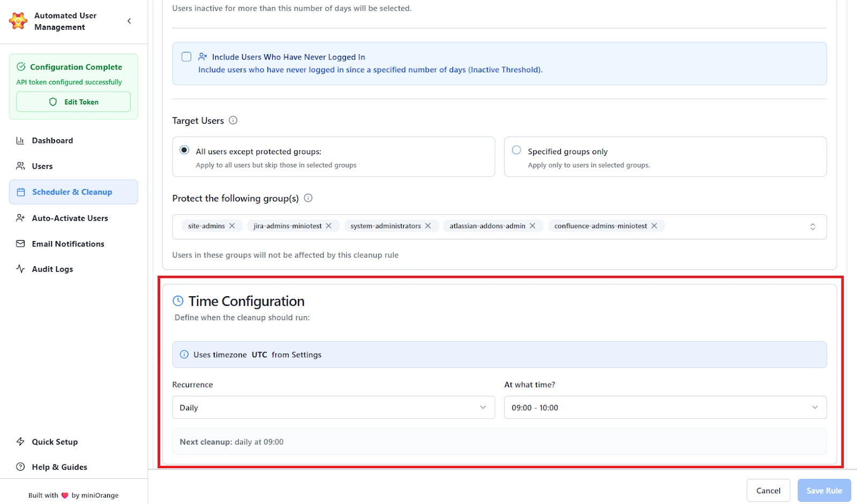857x504 pixels.
Task: Expand the protected groups selector chevron
Action: [813, 227]
